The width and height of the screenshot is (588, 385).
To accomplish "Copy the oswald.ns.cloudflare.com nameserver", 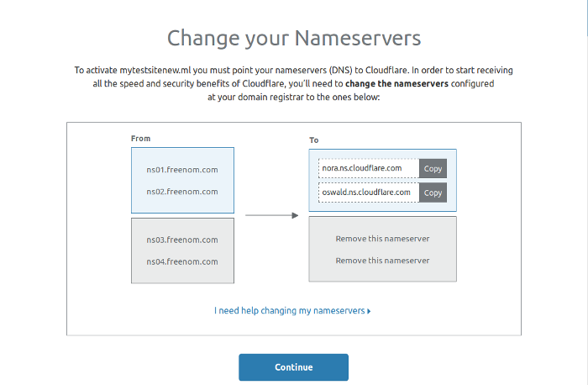I will pyautogui.click(x=433, y=192).
